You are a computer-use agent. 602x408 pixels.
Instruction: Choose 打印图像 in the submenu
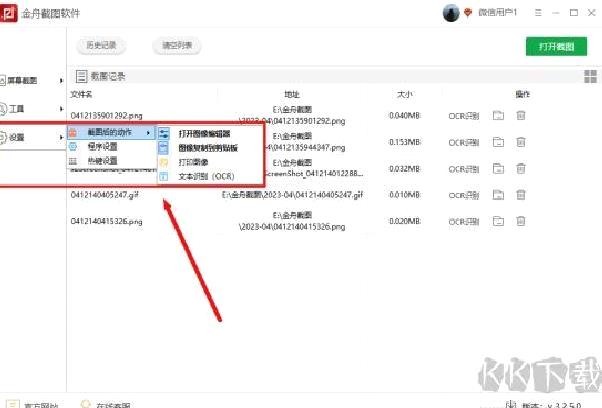(x=193, y=162)
